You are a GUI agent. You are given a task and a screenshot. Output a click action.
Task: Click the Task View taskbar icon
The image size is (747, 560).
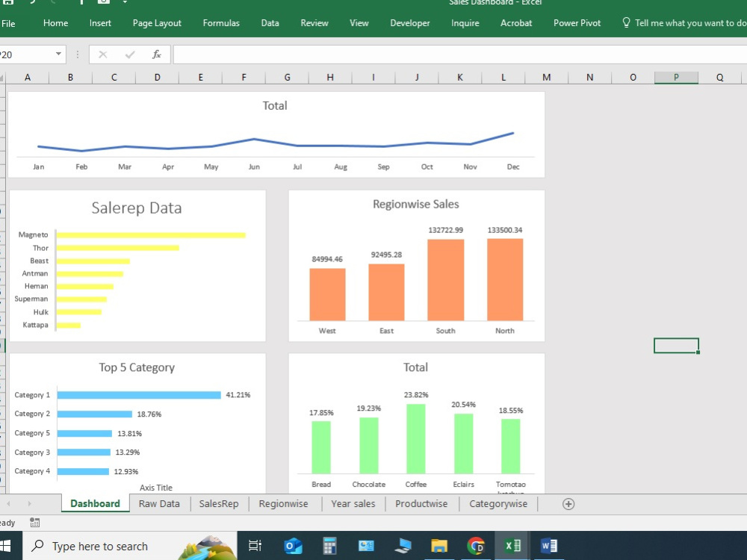[255, 546]
